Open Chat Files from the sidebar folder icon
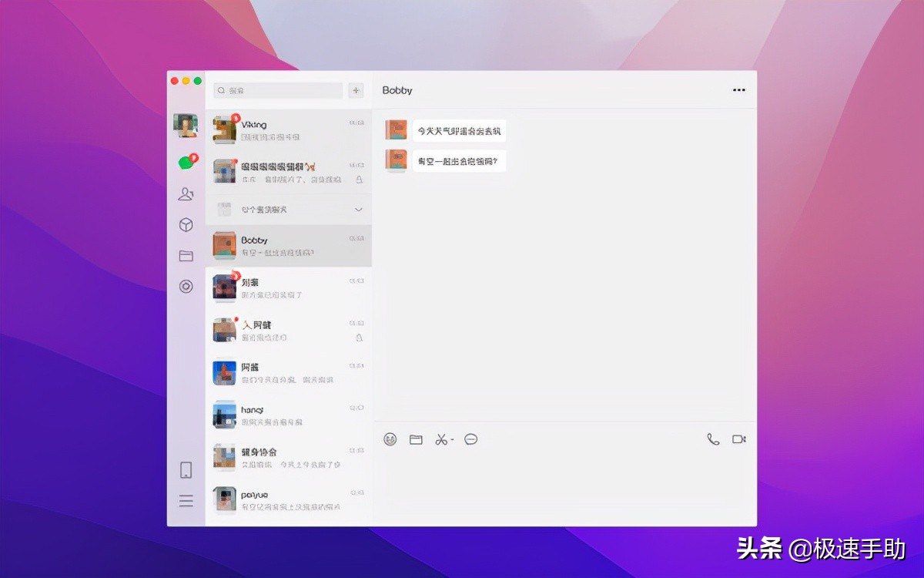924x578 pixels. (186, 255)
